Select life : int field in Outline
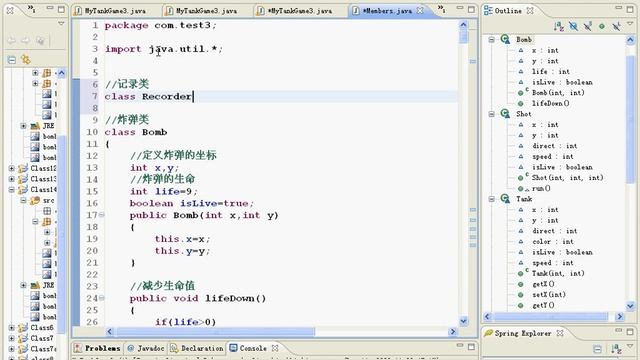 coord(551,71)
